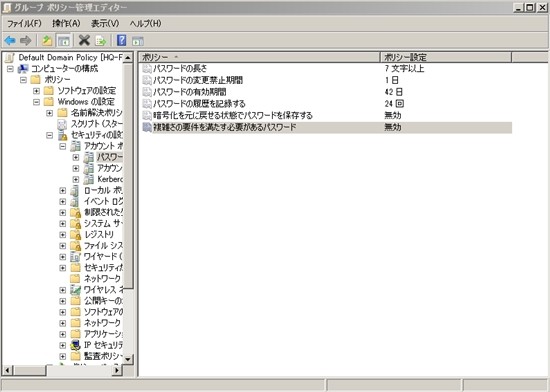550x392 pixels.
Task: Click tree pane scroll down arrow
Action: point(128,359)
